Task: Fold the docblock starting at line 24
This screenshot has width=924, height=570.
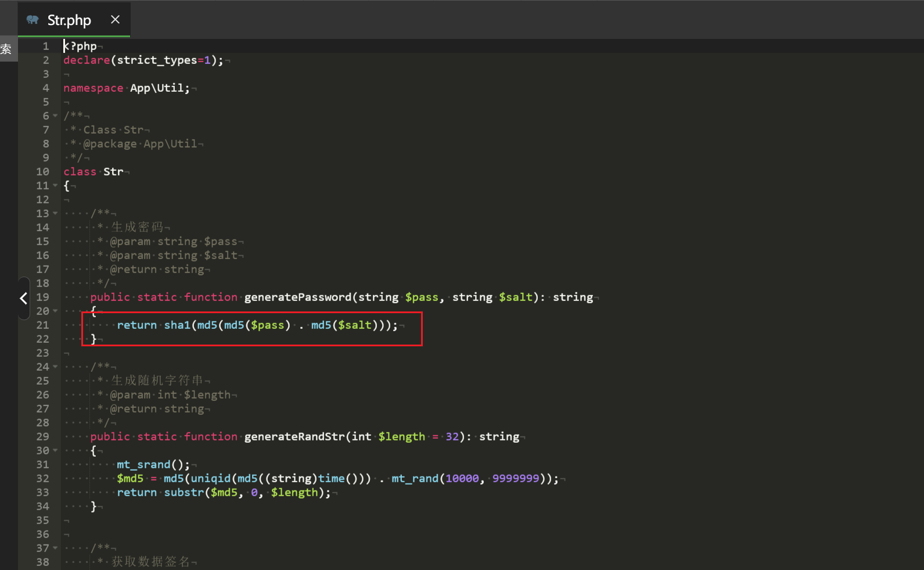Action: 56,367
